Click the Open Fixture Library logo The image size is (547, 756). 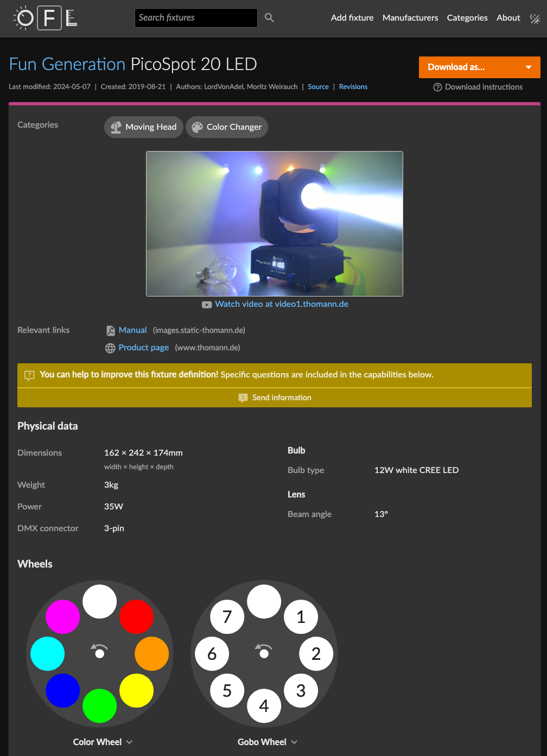coord(45,18)
